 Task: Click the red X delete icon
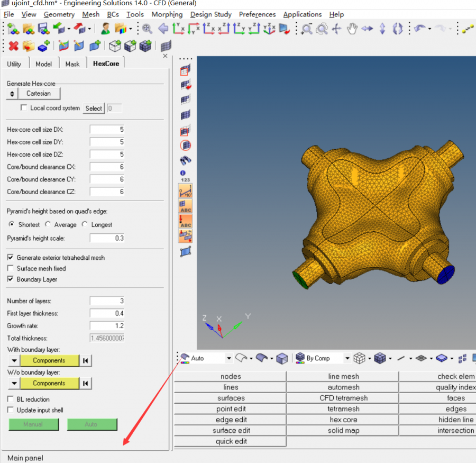pos(13,46)
